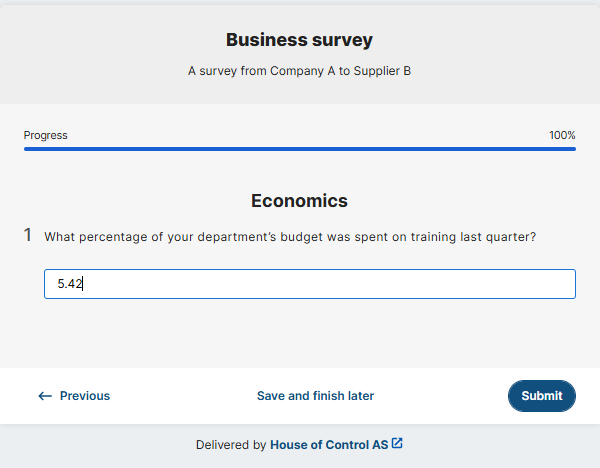Click the left end of the progress bar
This screenshot has width=600, height=468.
[x=27, y=149]
